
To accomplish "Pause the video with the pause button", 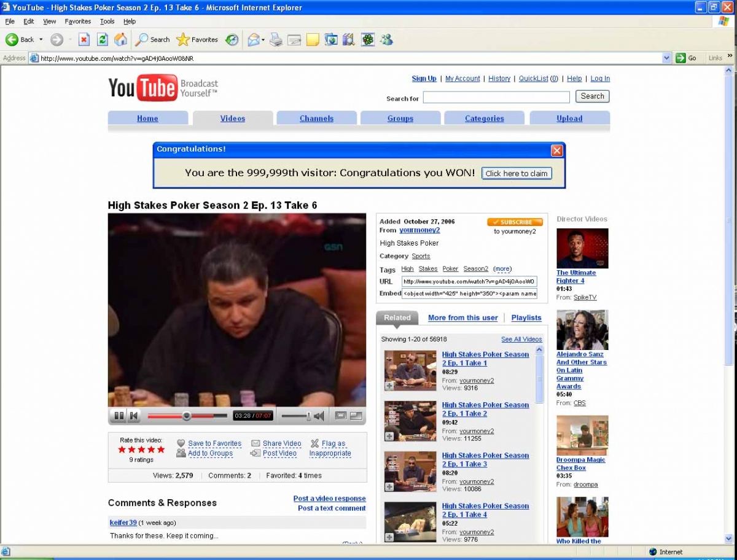I will (119, 416).
